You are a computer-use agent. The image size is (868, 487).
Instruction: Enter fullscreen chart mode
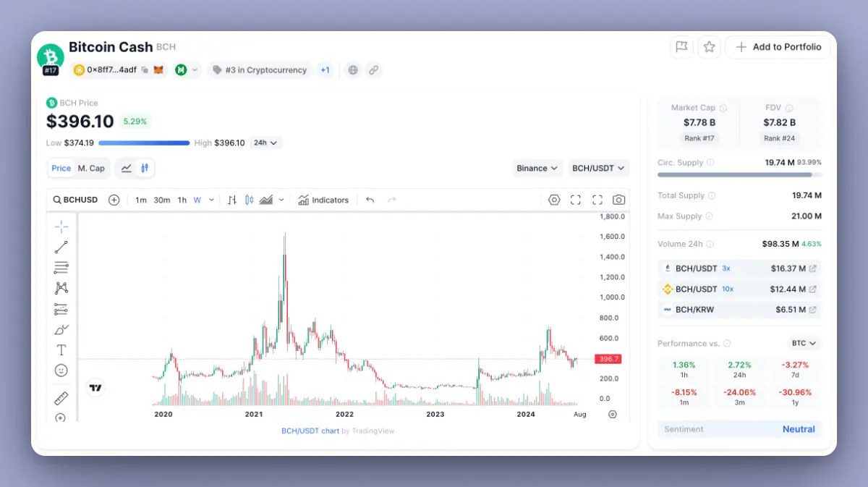coord(597,200)
